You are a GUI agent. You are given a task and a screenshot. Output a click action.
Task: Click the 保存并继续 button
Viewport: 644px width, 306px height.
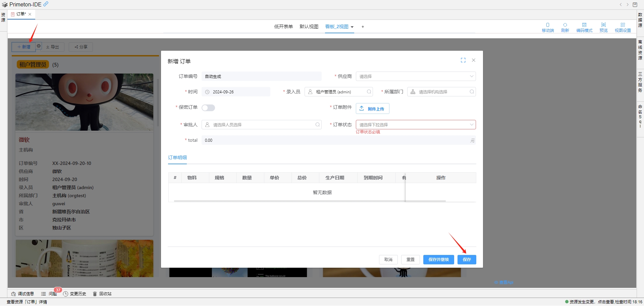click(x=438, y=260)
